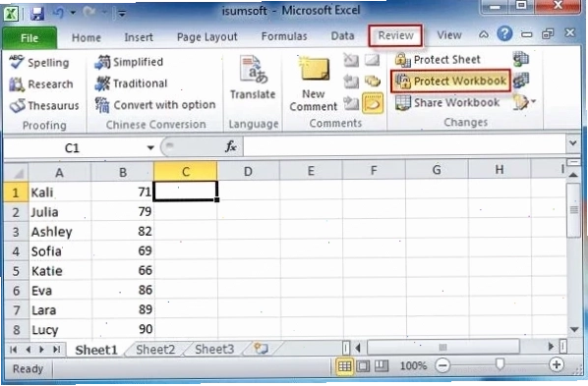Open Customize Quick Access Toolbar dropdown
Viewport: 588px width, 386px height.
click(x=122, y=14)
